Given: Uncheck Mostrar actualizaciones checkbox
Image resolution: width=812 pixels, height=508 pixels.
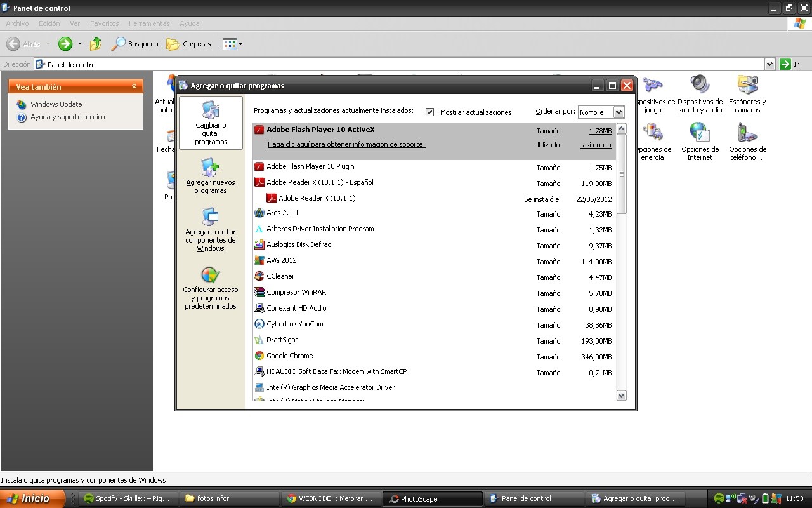Looking at the screenshot, I should [x=429, y=112].
